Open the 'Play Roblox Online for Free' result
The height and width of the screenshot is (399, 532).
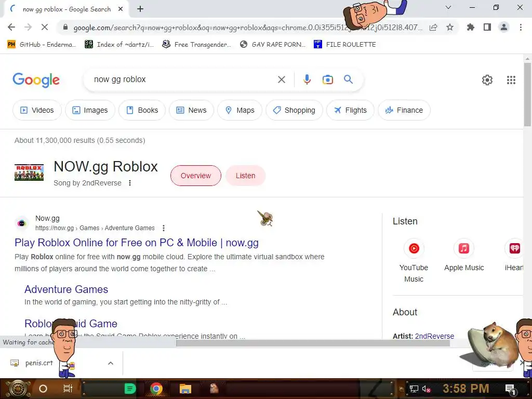tap(137, 243)
